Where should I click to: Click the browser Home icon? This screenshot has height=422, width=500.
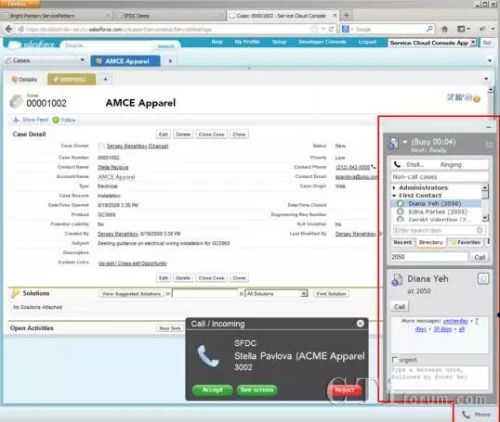point(445,29)
